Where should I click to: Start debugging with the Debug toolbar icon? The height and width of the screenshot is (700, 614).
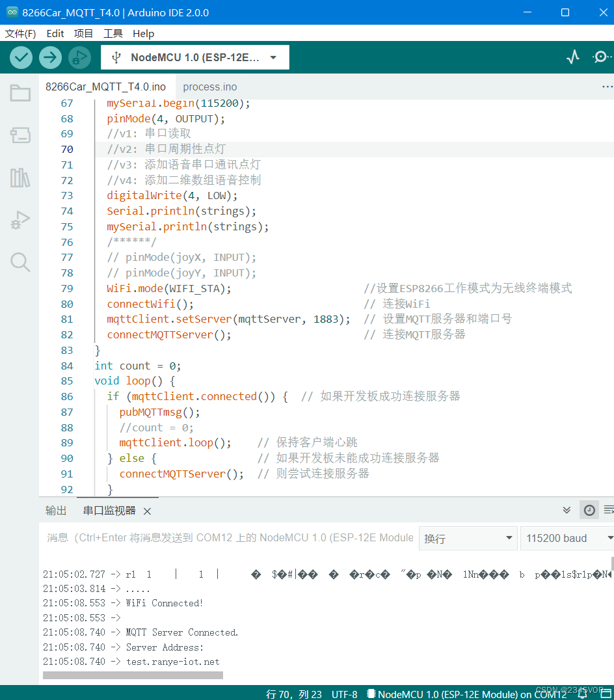click(x=79, y=57)
